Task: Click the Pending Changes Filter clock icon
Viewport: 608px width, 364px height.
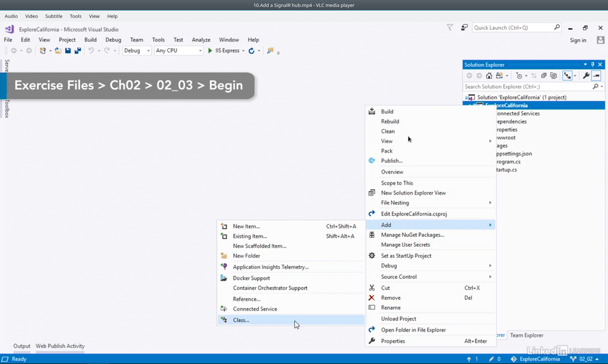Action: (x=519, y=75)
